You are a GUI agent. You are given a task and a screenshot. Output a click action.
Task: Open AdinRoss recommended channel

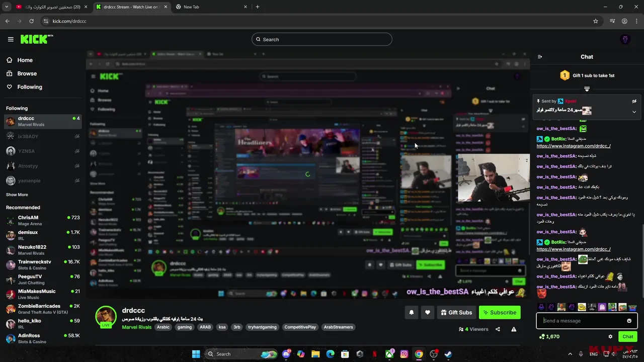click(x=42, y=338)
